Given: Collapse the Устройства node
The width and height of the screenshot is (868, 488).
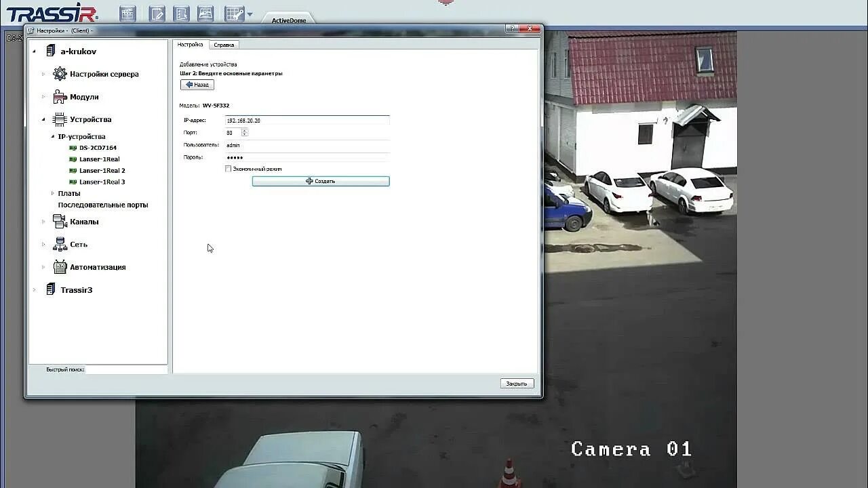Looking at the screenshot, I should click(x=43, y=119).
